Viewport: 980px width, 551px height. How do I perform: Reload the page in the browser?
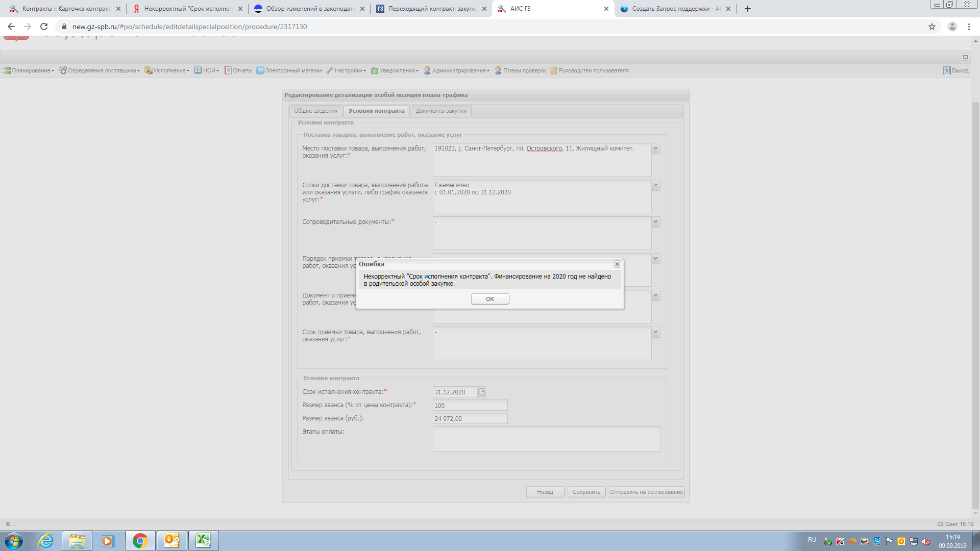tap(44, 27)
